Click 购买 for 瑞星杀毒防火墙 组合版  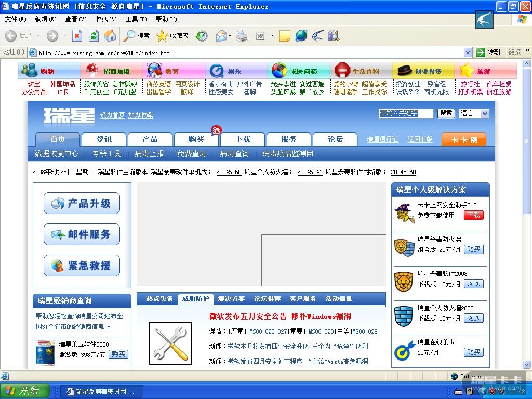point(474,249)
